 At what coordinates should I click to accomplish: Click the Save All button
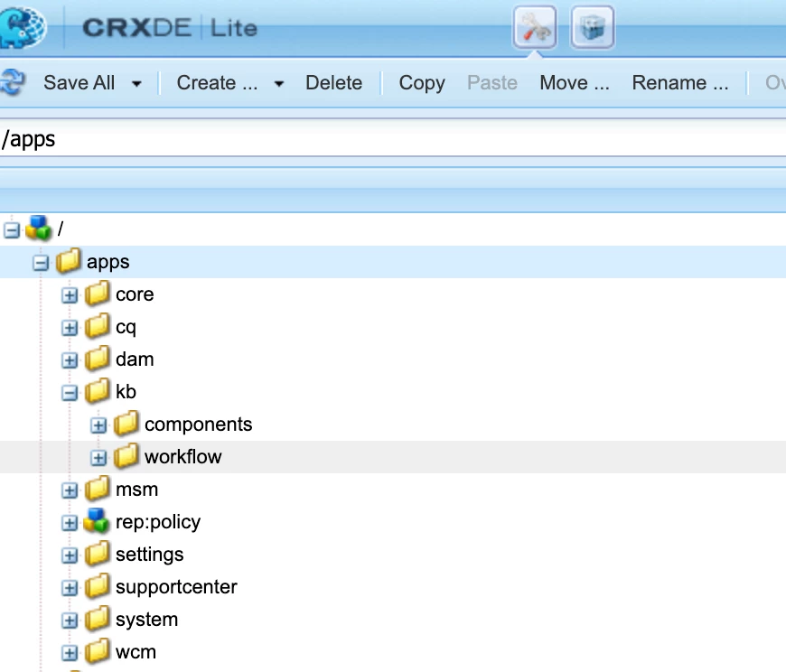(80, 83)
